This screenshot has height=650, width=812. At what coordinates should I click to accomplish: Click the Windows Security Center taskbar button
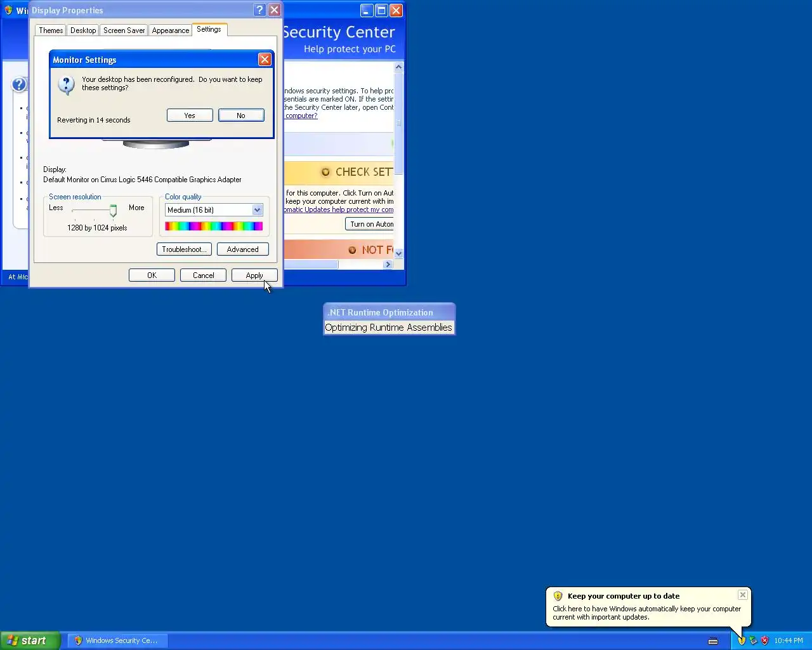[x=118, y=640]
